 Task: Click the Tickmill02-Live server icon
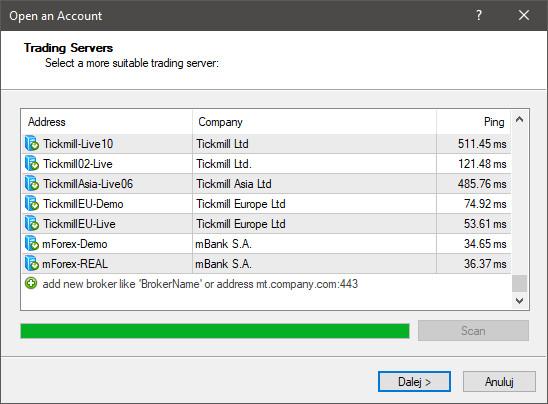tap(32, 164)
